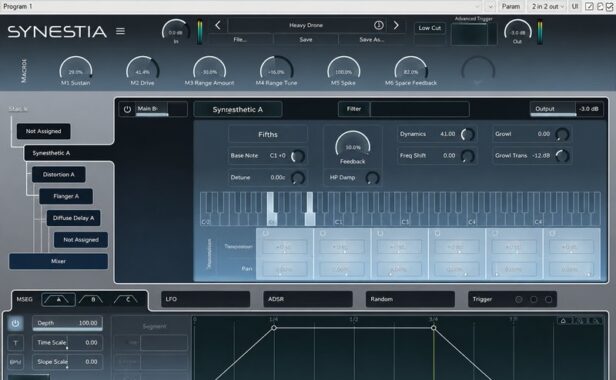Image resolution: width=616 pixels, height=380 pixels.
Task: Toggle the MSEG BPM sync button
Action: click(x=15, y=362)
